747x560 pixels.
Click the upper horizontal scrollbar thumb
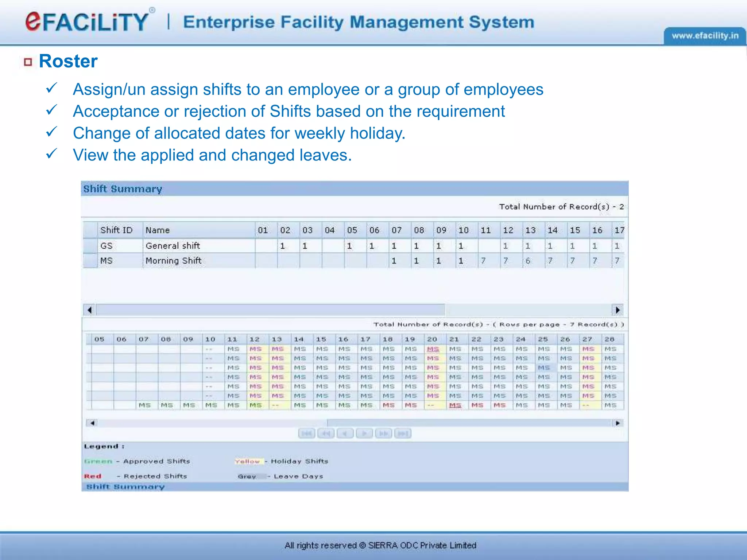coord(270,310)
